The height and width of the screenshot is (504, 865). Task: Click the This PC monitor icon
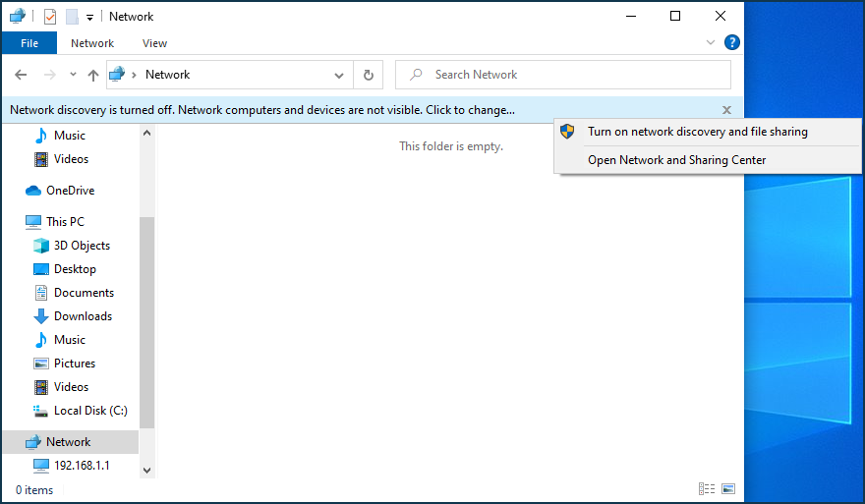33,222
